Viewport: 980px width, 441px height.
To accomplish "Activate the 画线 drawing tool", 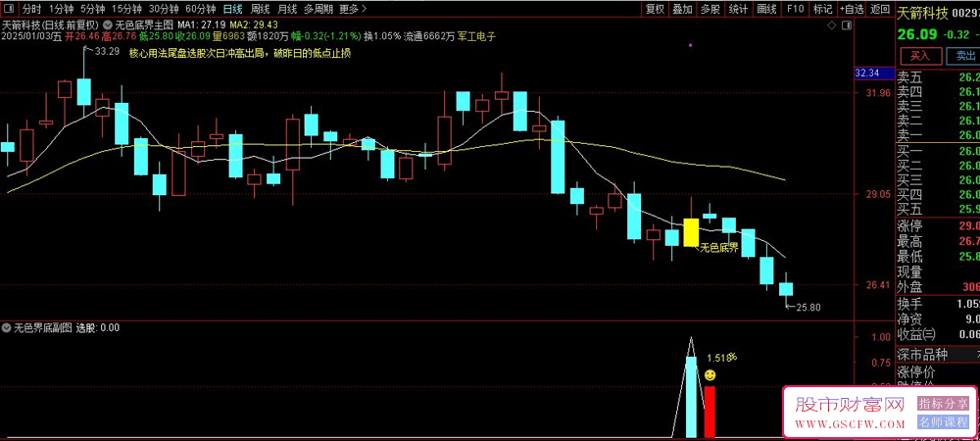I will pyautogui.click(x=766, y=9).
